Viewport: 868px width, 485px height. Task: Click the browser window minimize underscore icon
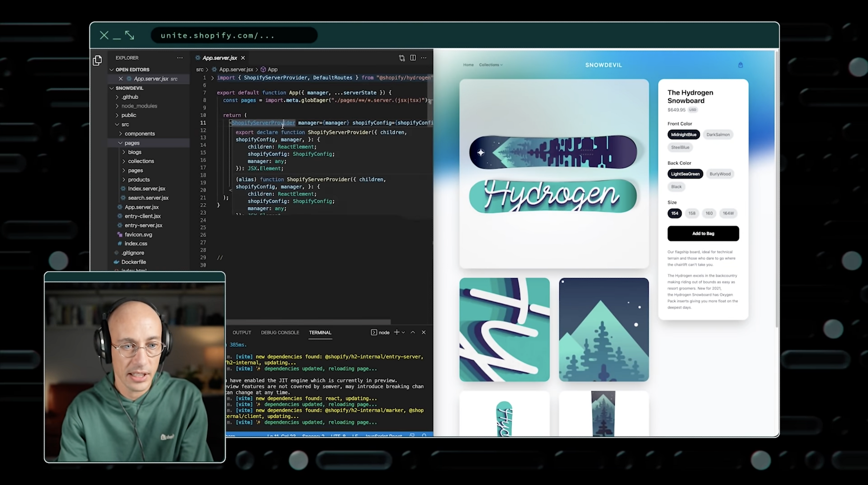pyautogui.click(x=117, y=38)
